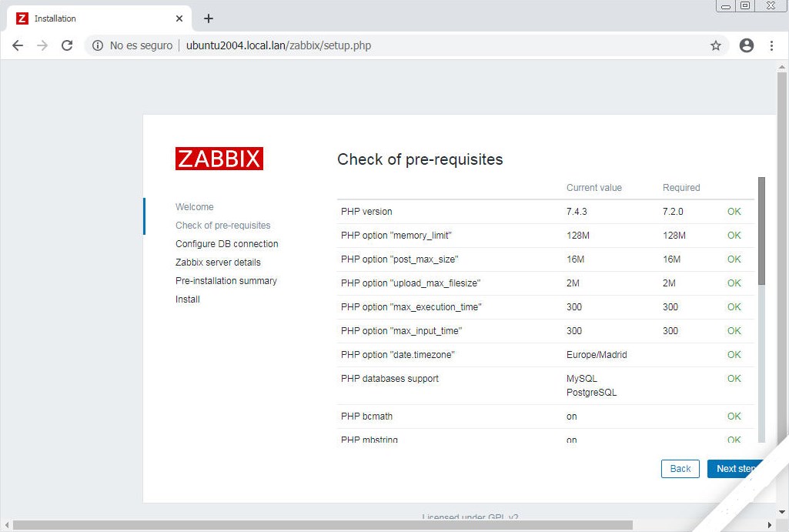
Task: Open the Chrome three-dot menu
Action: tap(771, 45)
